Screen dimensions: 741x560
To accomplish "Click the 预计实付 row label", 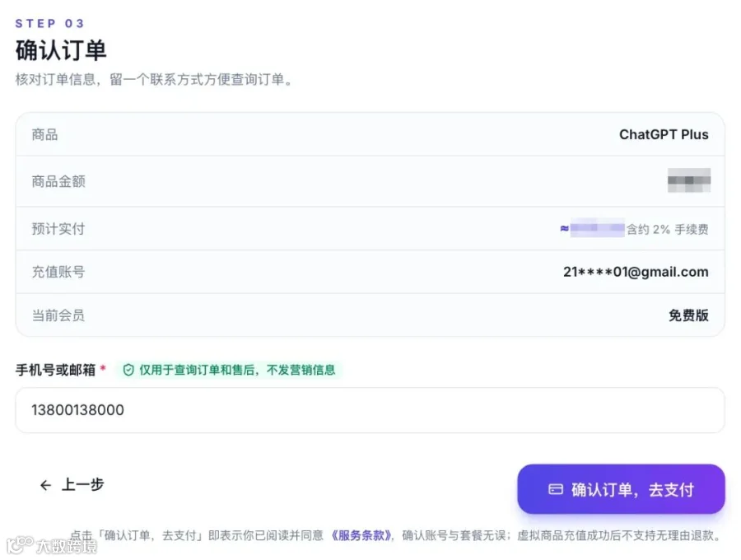I will tap(58, 229).
